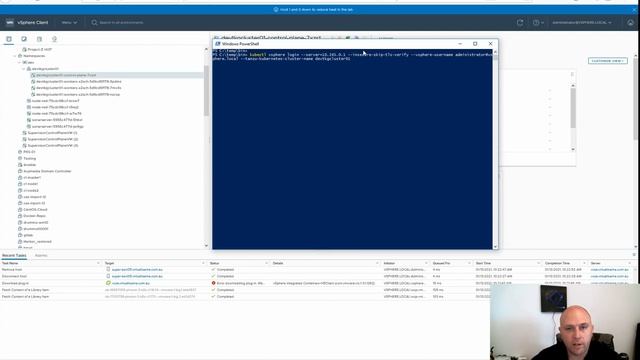Minimize the Windows PowerShell window
The height and width of the screenshot is (360, 640).
click(460, 44)
